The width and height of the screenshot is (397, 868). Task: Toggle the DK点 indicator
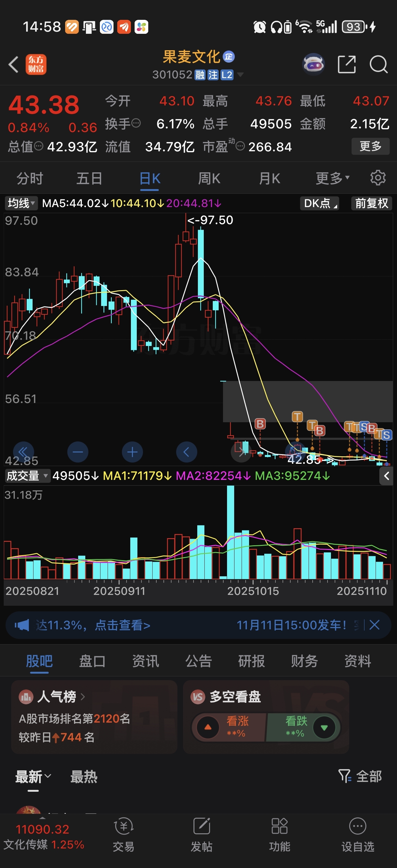click(x=319, y=203)
